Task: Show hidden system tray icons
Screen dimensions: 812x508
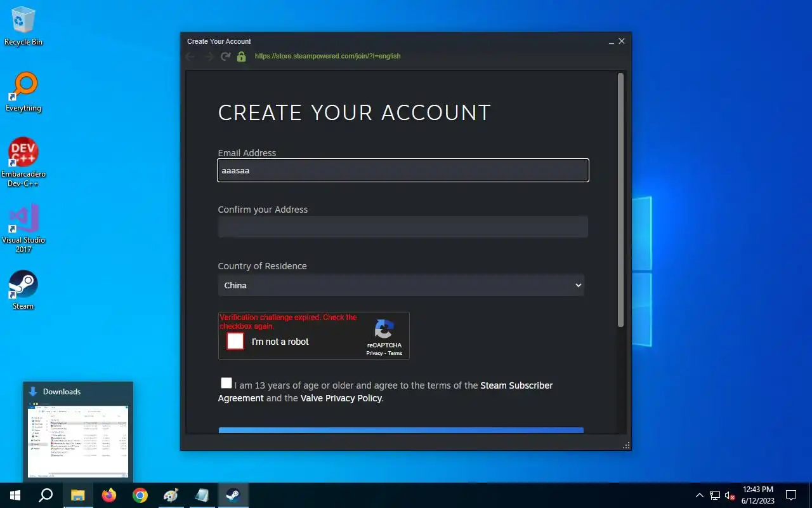Action: click(x=700, y=495)
